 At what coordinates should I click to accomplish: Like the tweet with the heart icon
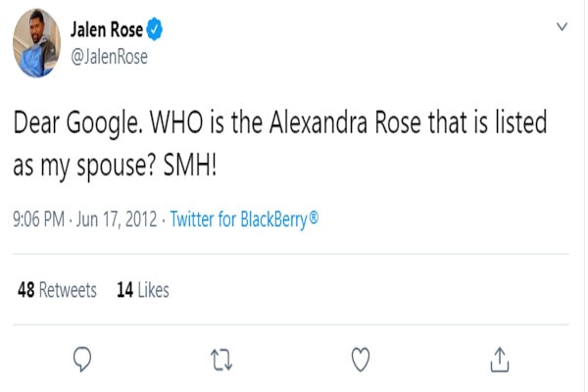(360, 361)
